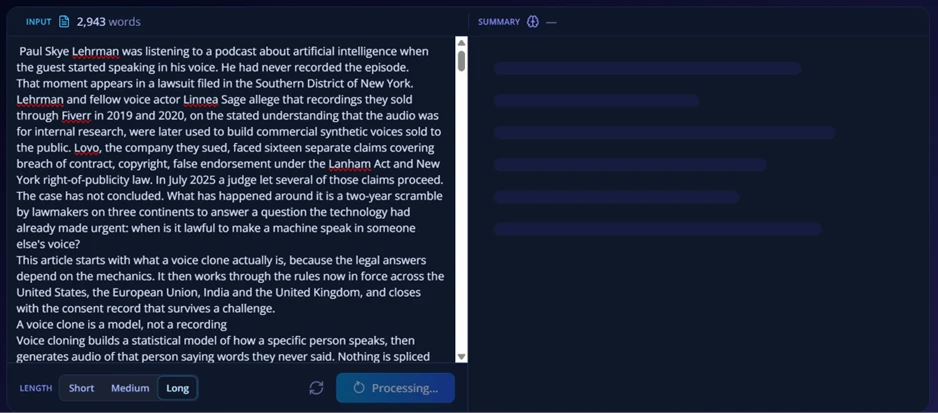The image size is (938, 413).
Task: Click the 2,943 words counter
Action: pyautogui.click(x=108, y=22)
